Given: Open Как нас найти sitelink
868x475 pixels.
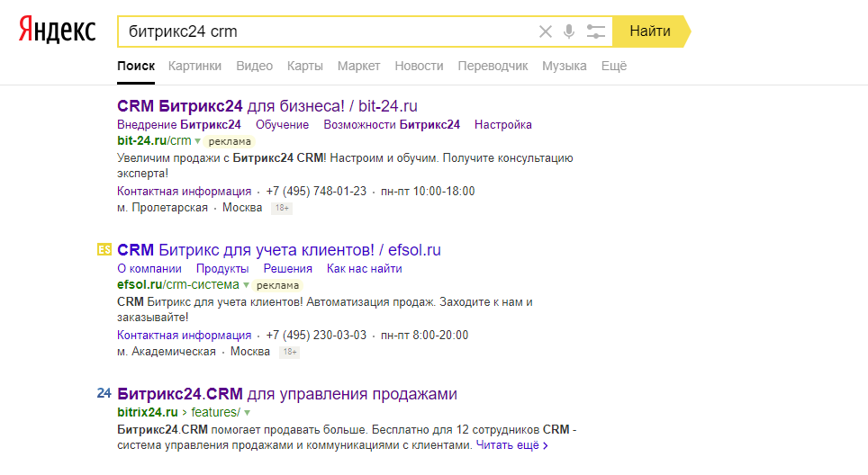Looking at the screenshot, I should click(x=364, y=268).
